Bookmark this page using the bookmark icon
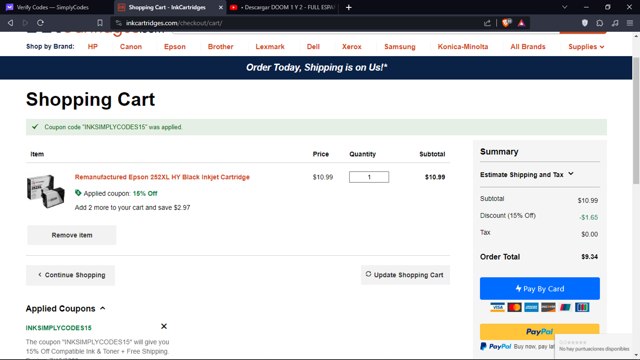Screen dimensions: 640x360 click(x=100, y=23)
